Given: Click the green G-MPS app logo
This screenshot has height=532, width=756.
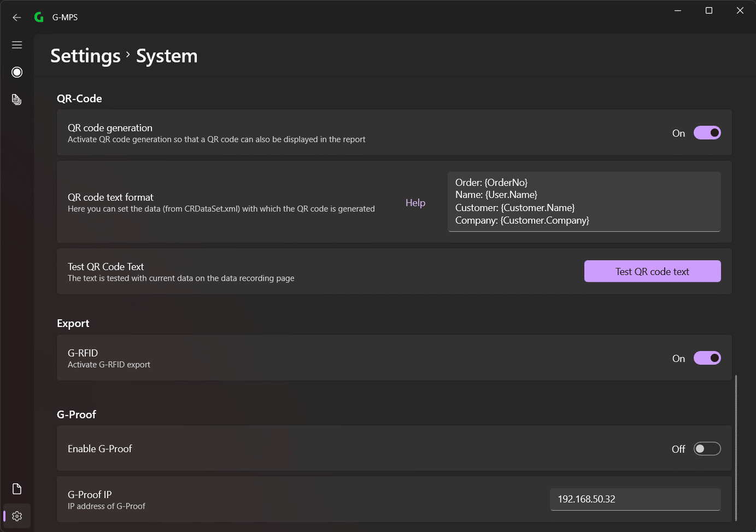Looking at the screenshot, I should [39, 17].
